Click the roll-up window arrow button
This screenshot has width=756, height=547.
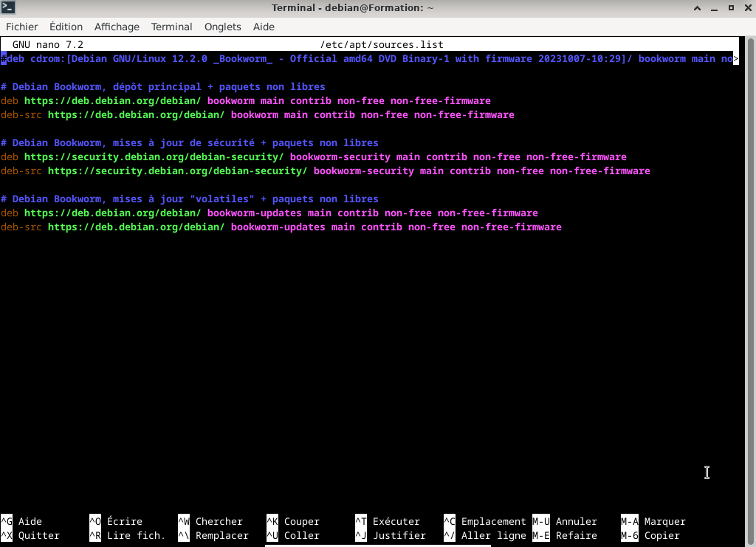tap(697, 8)
